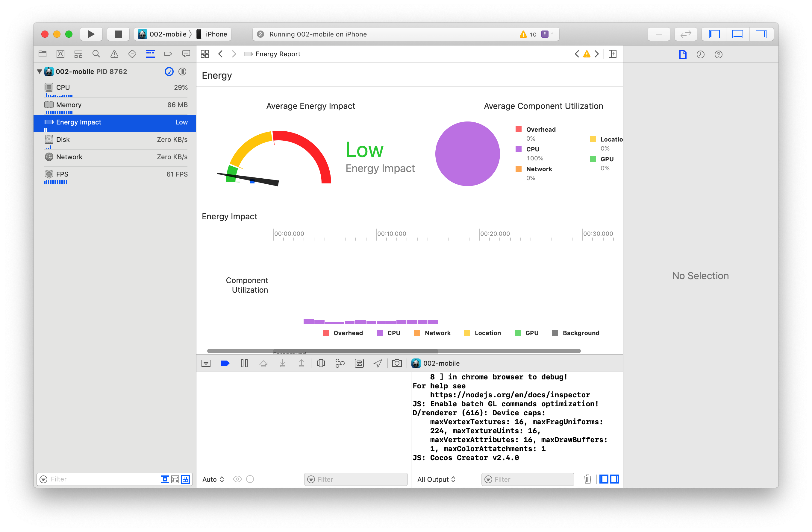
Task: Toggle the bottom debug area visibility
Action: (738, 34)
